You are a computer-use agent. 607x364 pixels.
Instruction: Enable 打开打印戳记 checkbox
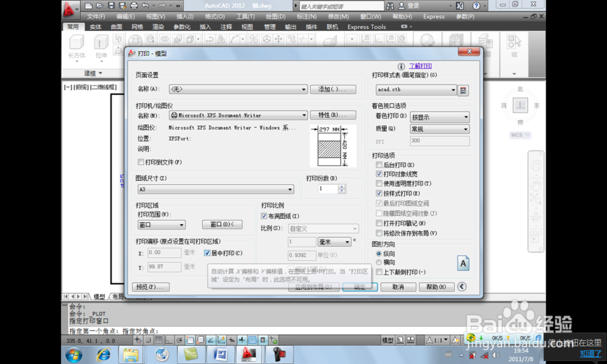[x=379, y=223]
